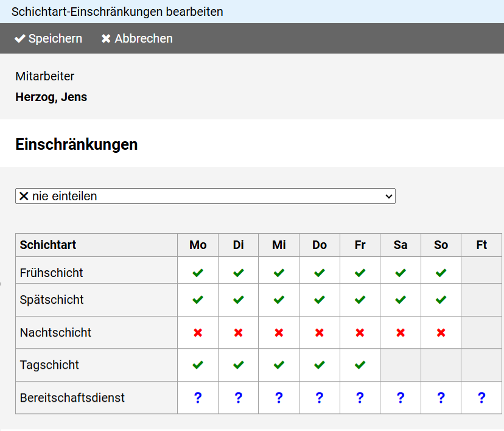Click Nachtschicht red X on Sa
Image resolution: width=504 pixels, height=431 pixels.
tap(400, 332)
